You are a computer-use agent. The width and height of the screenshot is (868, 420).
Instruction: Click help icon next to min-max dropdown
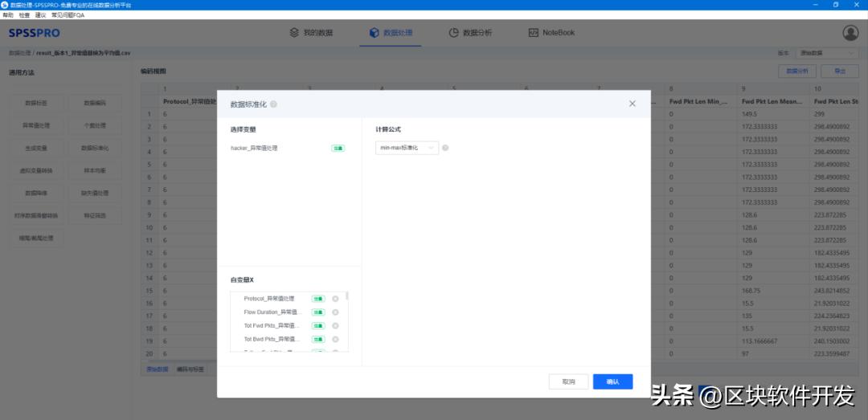pos(445,149)
